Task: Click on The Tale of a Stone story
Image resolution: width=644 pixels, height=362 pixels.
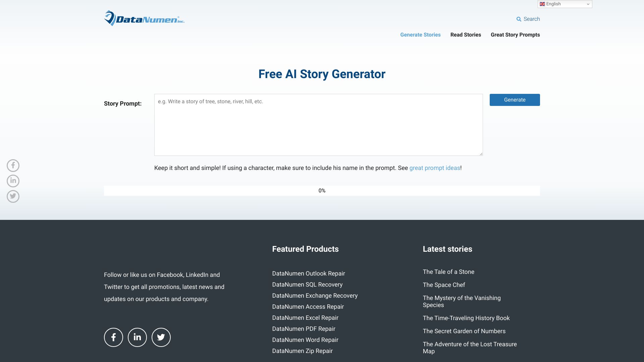Action: [x=448, y=272]
